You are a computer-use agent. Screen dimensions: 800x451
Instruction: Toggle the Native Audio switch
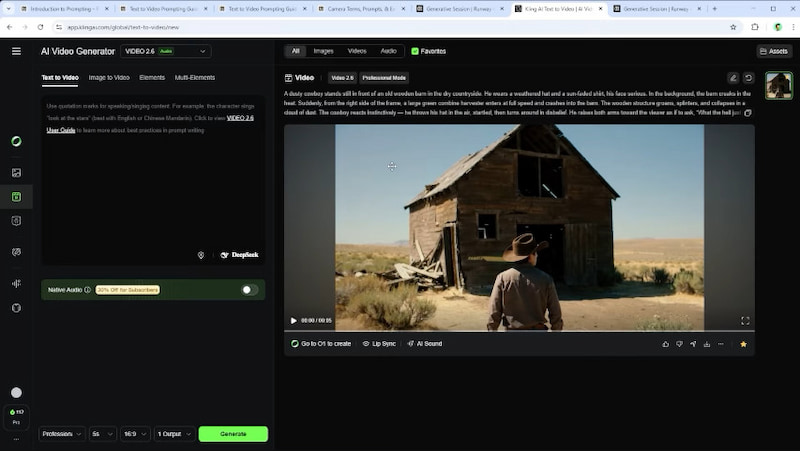[x=249, y=290]
